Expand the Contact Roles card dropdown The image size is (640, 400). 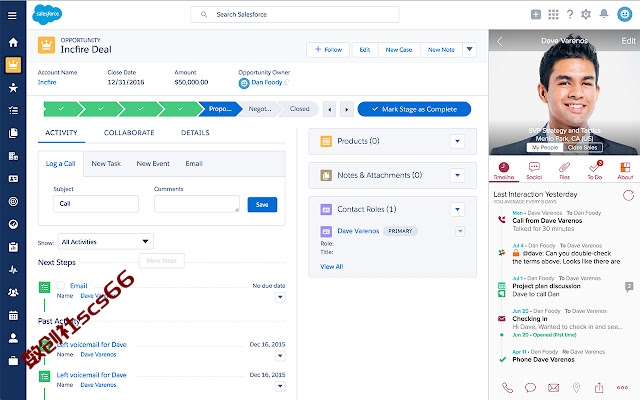[457, 209]
